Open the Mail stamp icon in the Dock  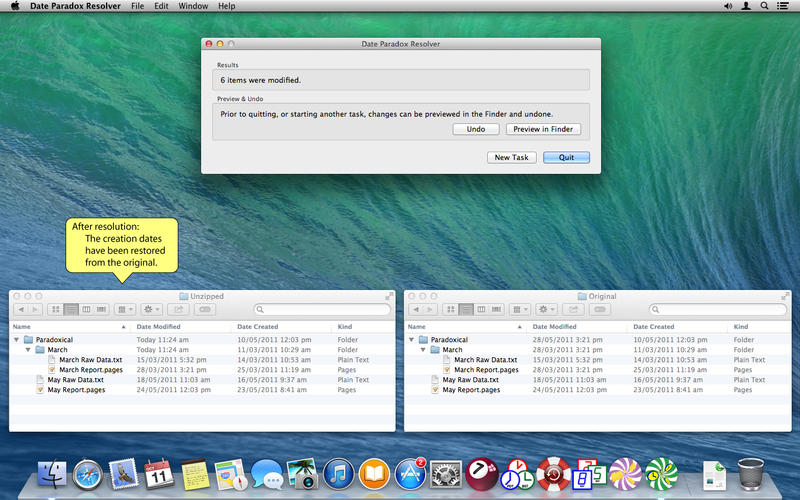click(x=123, y=474)
